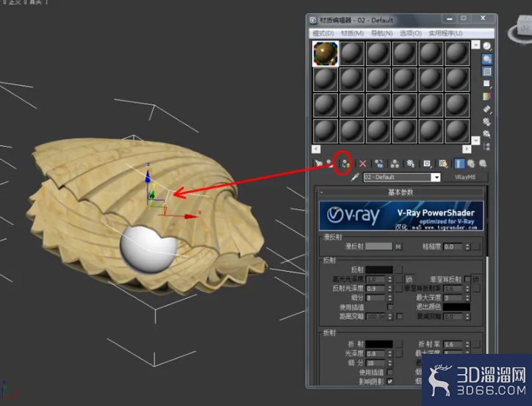Screen dimensions: 532x406
Task: Click the 漫反射 M map button
Action: (x=398, y=247)
